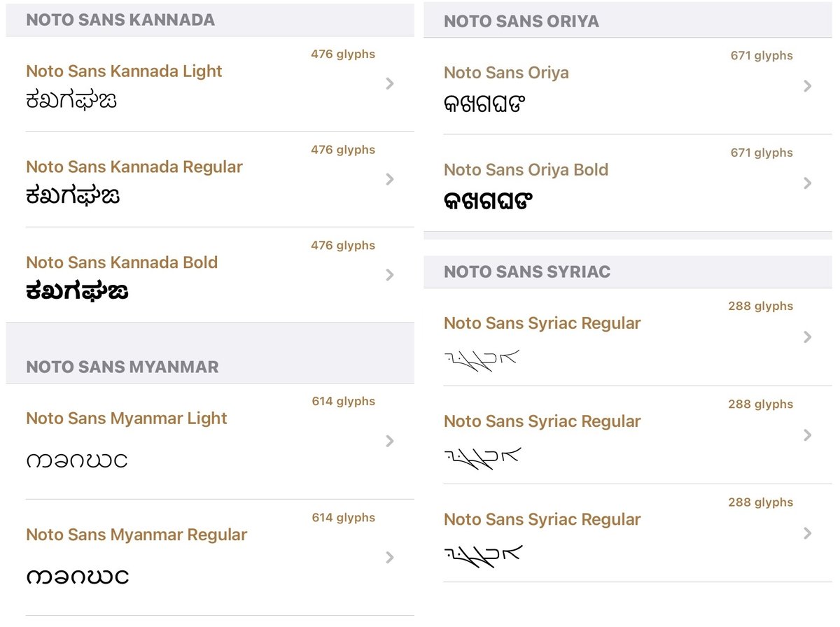Open the Noto Sans Kannada Bold entry
The width and height of the screenshot is (840, 627).
tap(210, 275)
